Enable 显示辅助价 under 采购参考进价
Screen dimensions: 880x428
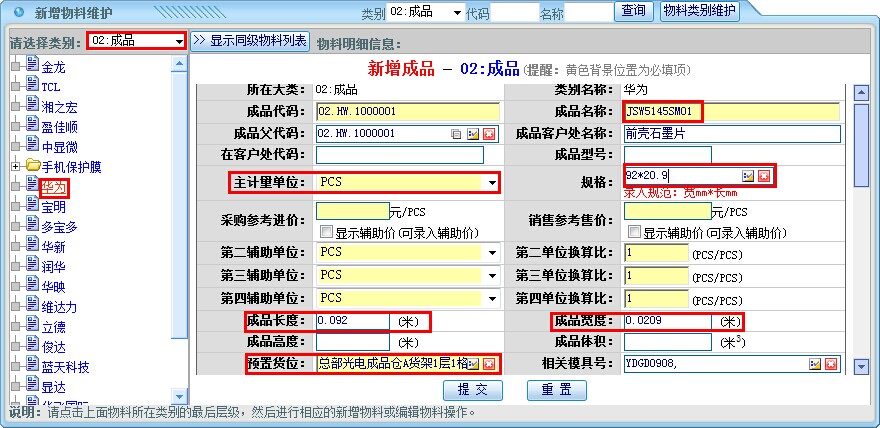(x=325, y=231)
